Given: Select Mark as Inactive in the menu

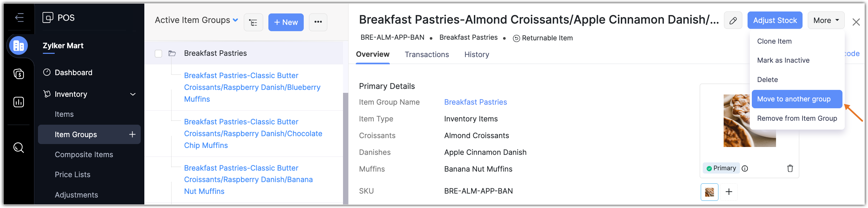Looking at the screenshot, I should pos(783,60).
